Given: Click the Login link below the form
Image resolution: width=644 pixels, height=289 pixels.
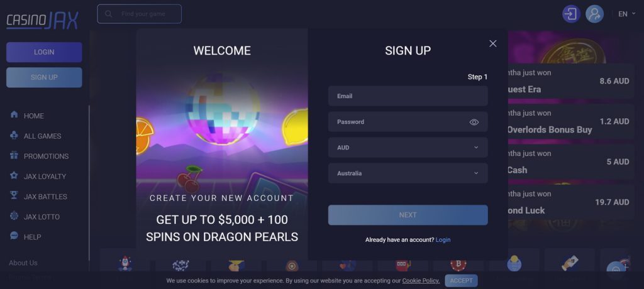Looking at the screenshot, I should pyautogui.click(x=443, y=240).
